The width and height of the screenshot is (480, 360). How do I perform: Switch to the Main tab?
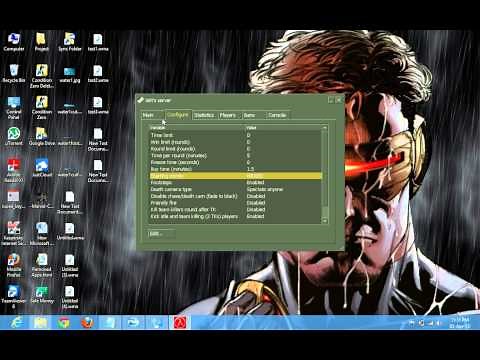click(152, 115)
